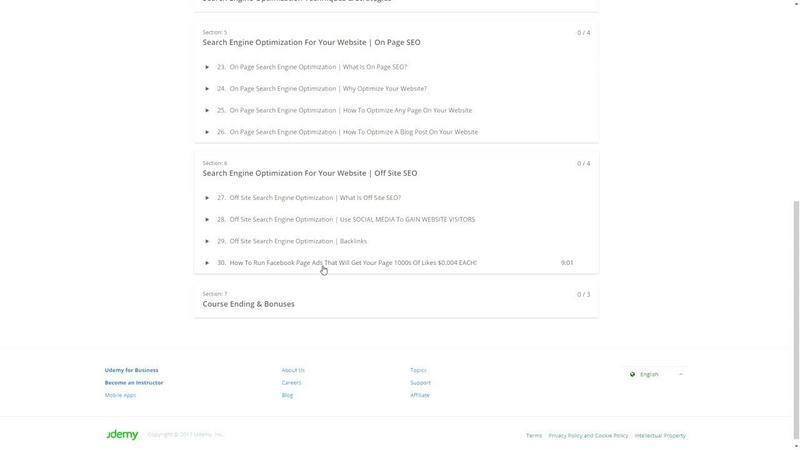Screen dimensions: 800x450
Task: Click Become an Instructor footer link
Action: point(134,383)
